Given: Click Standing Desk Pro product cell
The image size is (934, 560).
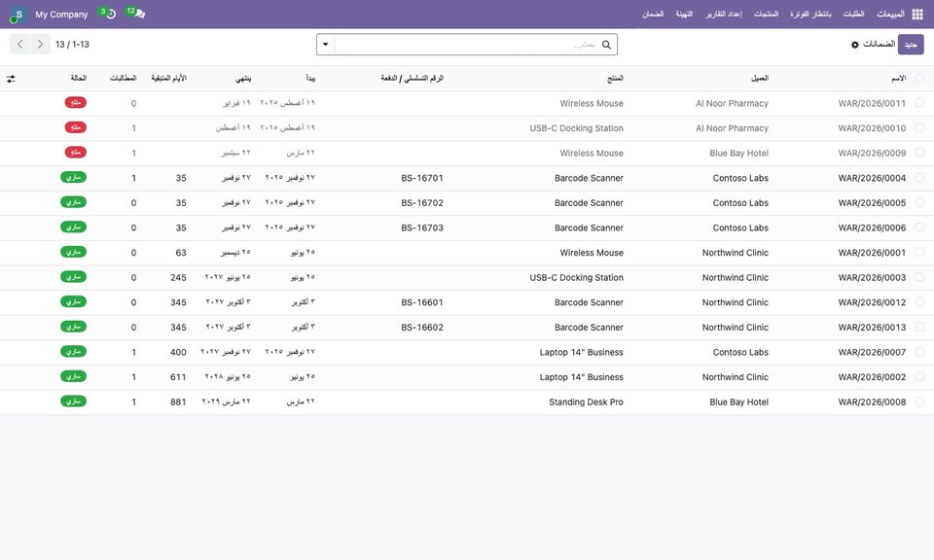Looking at the screenshot, I should 586,402.
